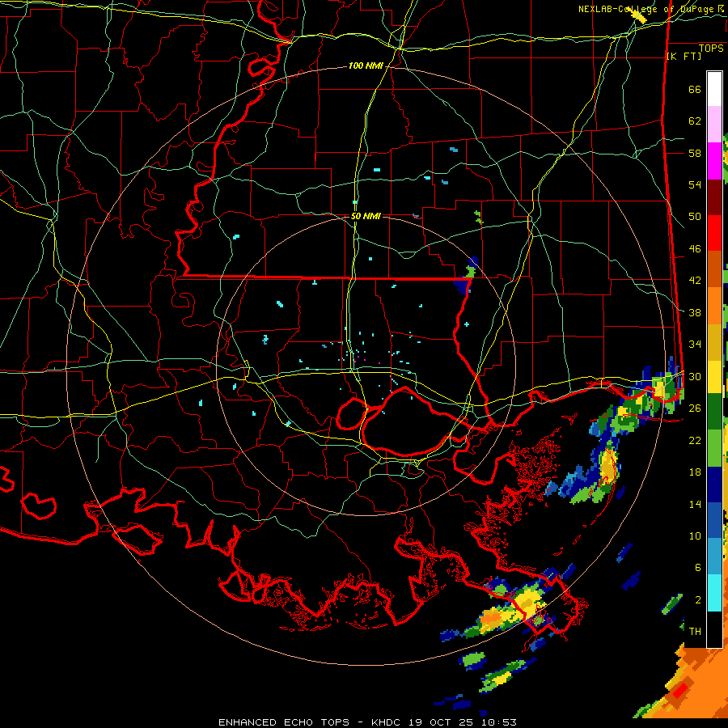Click the 54 legend value
The image size is (728, 728).
click(x=695, y=184)
